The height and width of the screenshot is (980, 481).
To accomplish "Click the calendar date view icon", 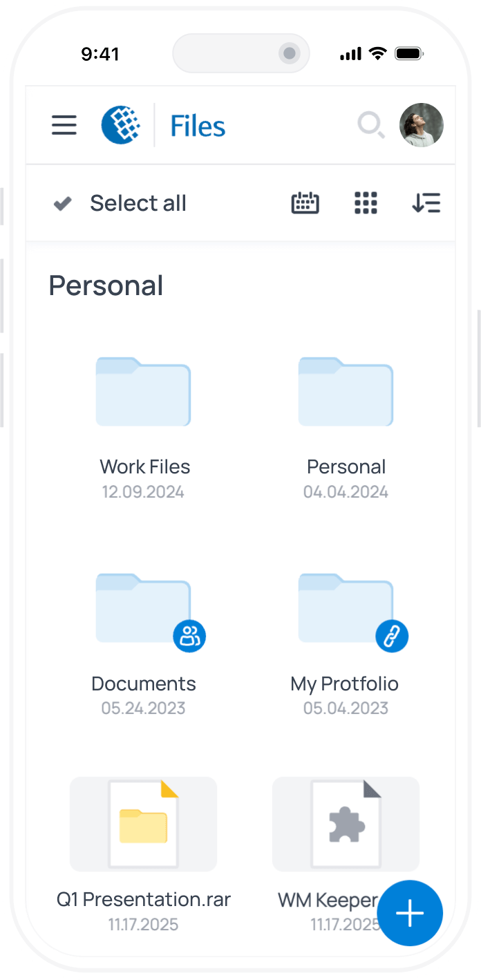I will 305,203.
